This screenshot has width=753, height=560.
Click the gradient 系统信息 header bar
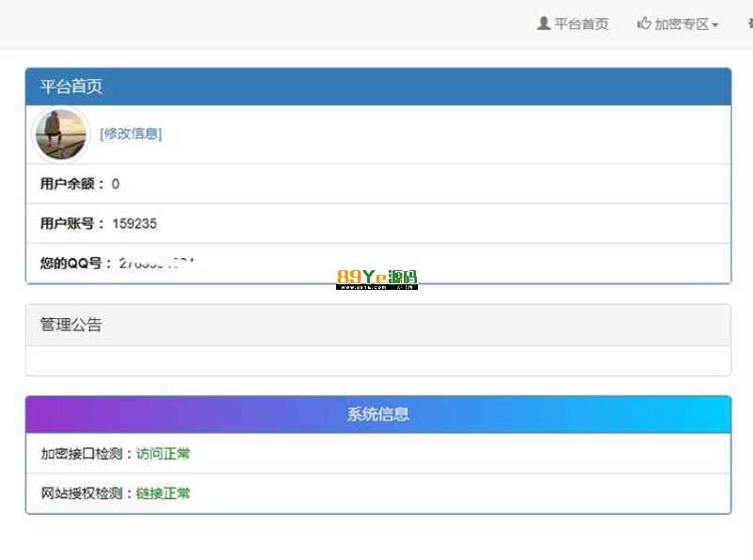point(377,414)
